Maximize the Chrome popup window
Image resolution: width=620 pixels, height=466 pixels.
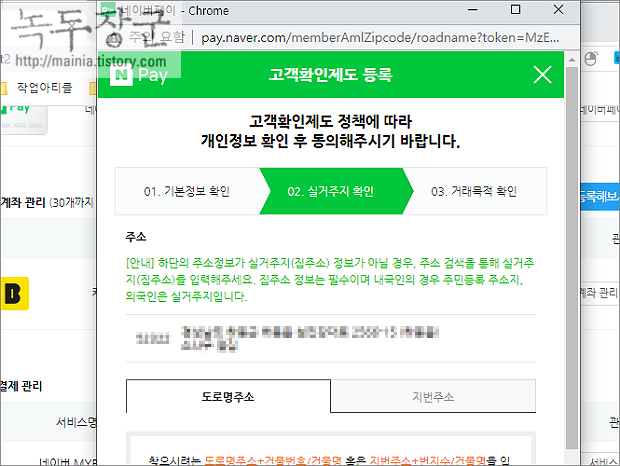[x=515, y=9]
